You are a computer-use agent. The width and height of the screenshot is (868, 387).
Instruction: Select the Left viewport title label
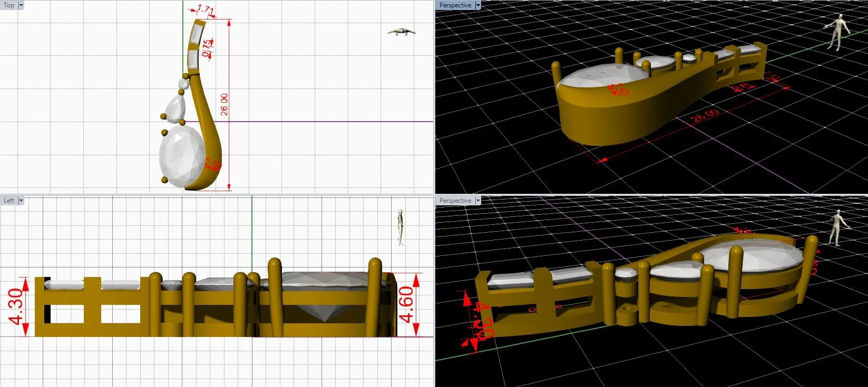pos(9,201)
